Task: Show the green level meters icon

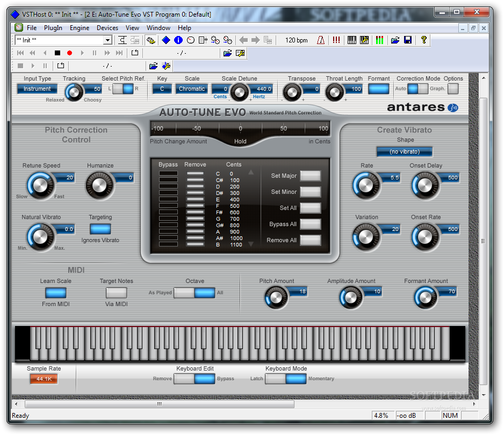Action: (379, 40)
